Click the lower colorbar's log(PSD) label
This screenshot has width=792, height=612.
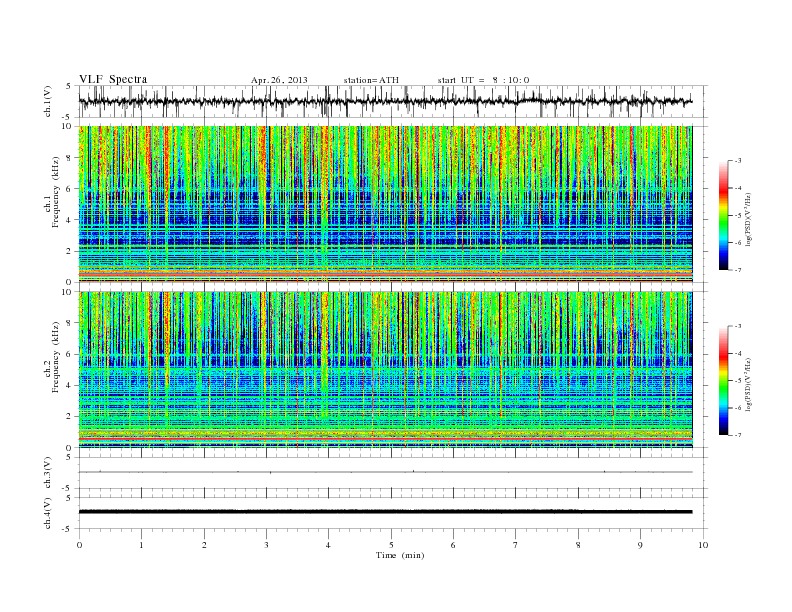pyautogui.click(x=749, y=384)
